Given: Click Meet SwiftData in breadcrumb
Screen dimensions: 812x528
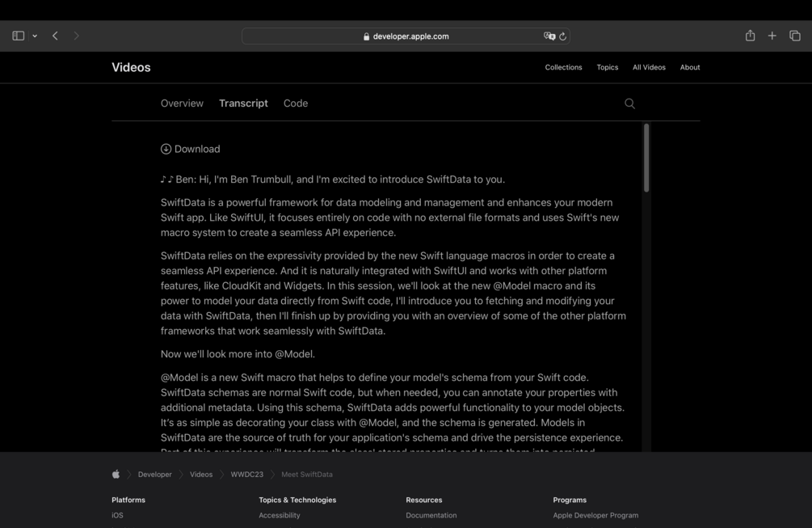Looking at the screenshot, I should tap(307, 475).
